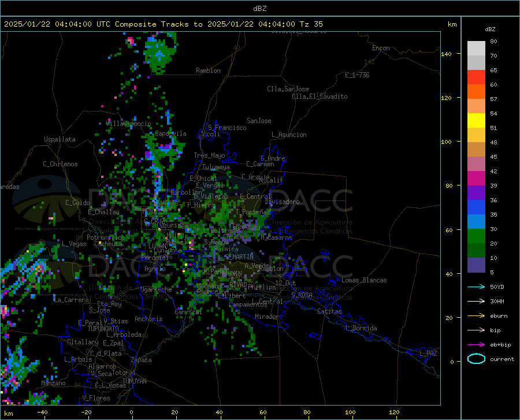
Task: Choose the dark green 20 dBZ swatch
Action: 476,251
